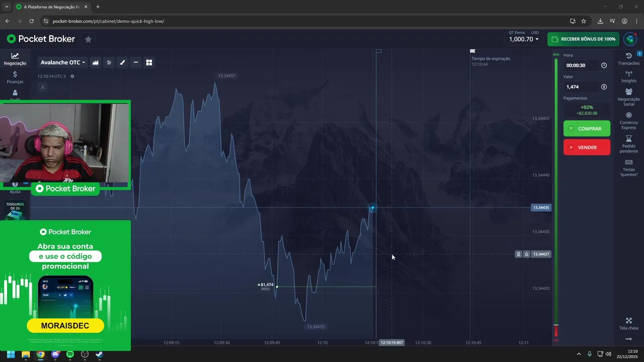Viewport: 644px width, 362px height.
Task: Click the VENDER sell button
Action: pos(587,147)
